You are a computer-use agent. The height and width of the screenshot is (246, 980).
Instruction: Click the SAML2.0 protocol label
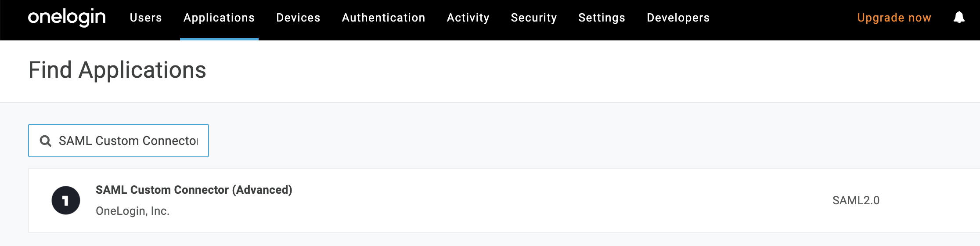point(856,200)
